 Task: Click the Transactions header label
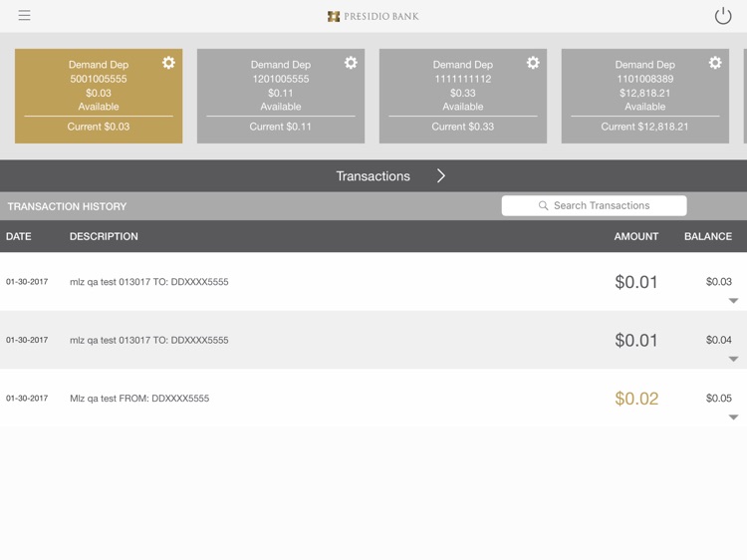(x=373, y=175)
